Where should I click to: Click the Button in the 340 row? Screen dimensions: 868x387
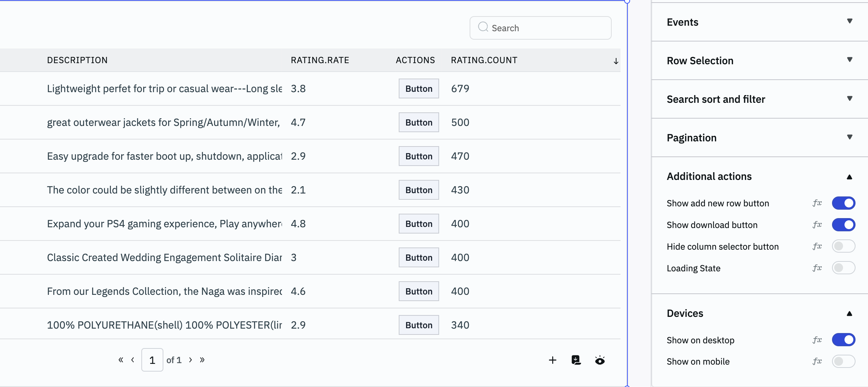(419, 325)
